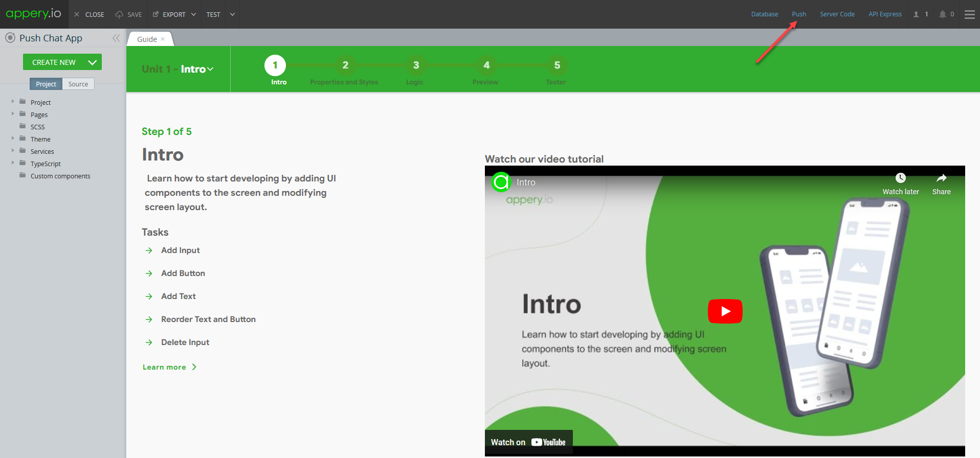
Task: Click the arrow icon beside Add Input
Action: pos(149,250)
